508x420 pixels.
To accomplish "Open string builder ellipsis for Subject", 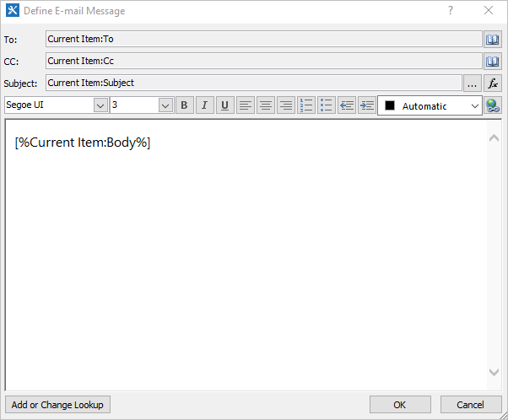I will pos(472,83).
